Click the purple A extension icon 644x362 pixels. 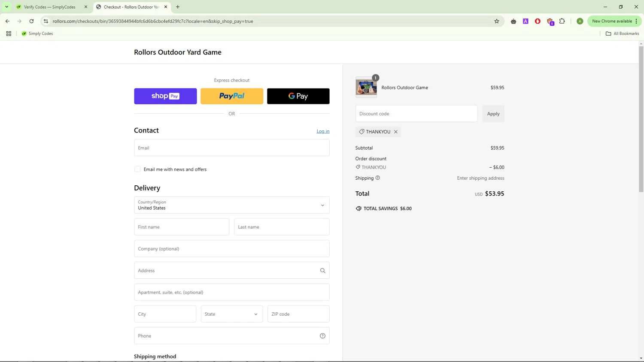coord(526,21)
